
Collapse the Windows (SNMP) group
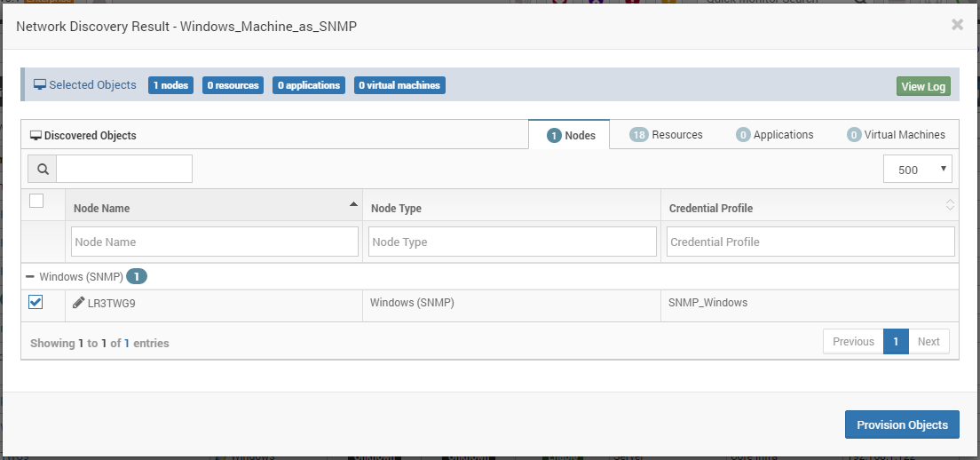point(30,276)
